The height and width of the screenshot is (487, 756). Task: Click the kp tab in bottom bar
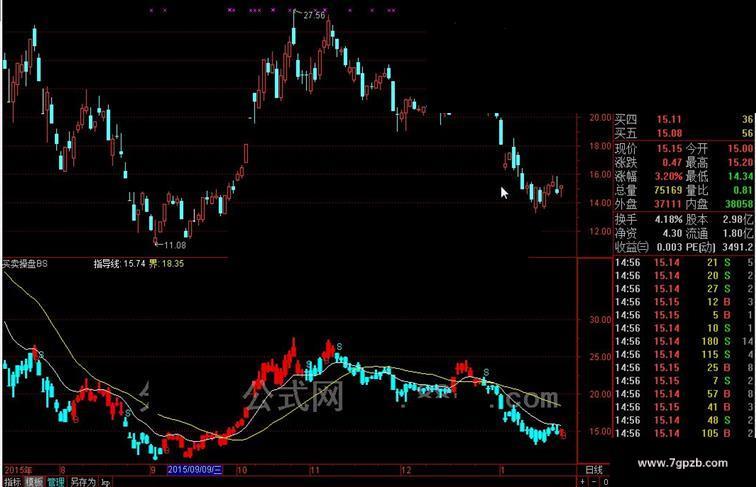(107, 482)
